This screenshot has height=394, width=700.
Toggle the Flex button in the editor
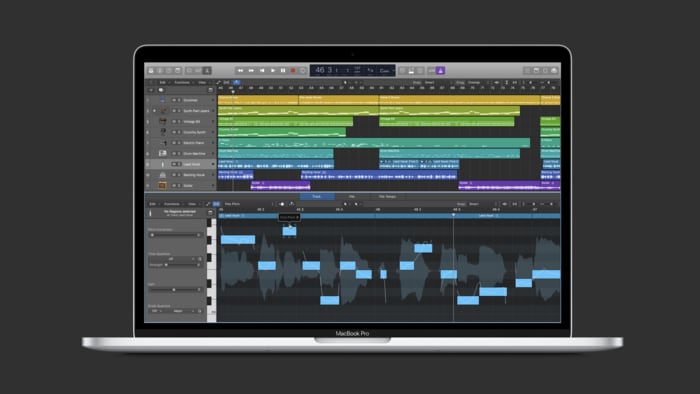217,204
